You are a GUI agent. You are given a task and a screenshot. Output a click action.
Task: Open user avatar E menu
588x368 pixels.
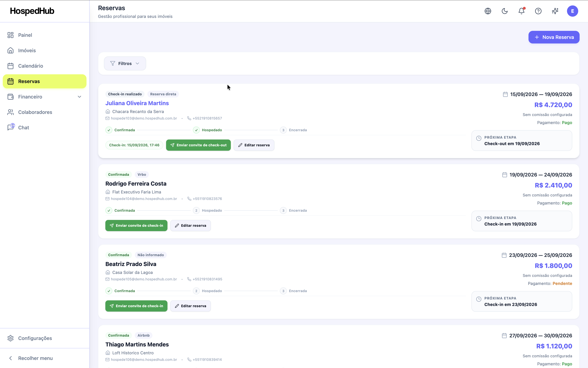[x=572, y=11]
